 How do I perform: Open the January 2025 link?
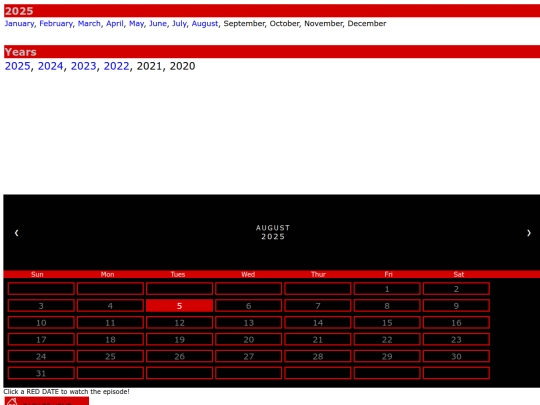pyautogui.click(x=19, y=23)
